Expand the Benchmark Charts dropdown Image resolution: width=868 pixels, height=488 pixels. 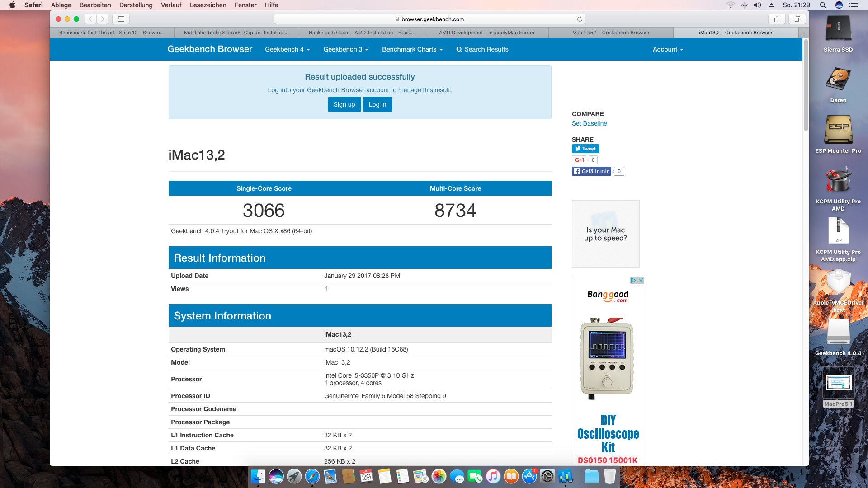tap(412, 49)
